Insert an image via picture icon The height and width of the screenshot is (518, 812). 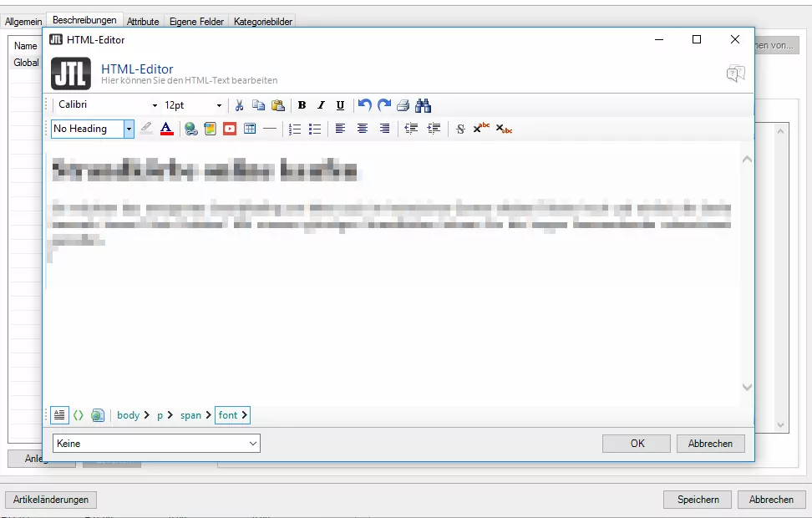(x=211, y=129)
